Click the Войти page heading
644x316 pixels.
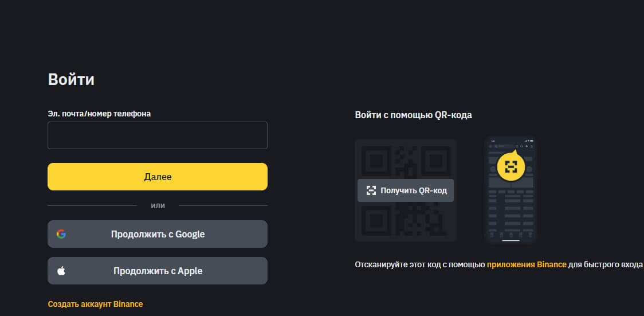click(x=71, y=80)
